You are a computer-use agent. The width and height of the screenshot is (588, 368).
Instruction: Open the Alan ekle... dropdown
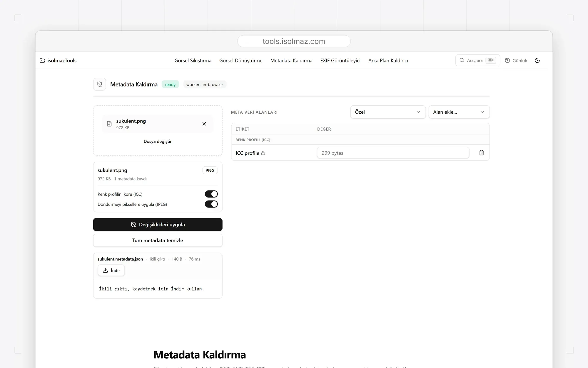[x=459, y=112]
